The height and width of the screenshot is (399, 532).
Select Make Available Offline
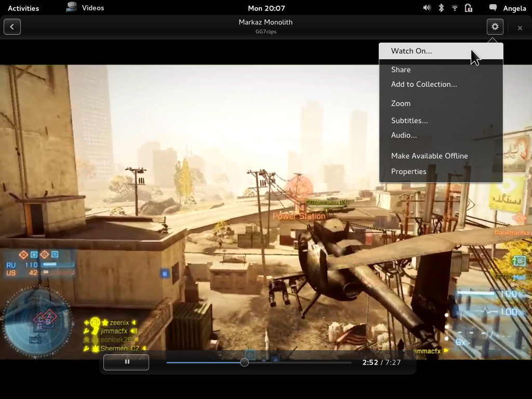(441, 156)
